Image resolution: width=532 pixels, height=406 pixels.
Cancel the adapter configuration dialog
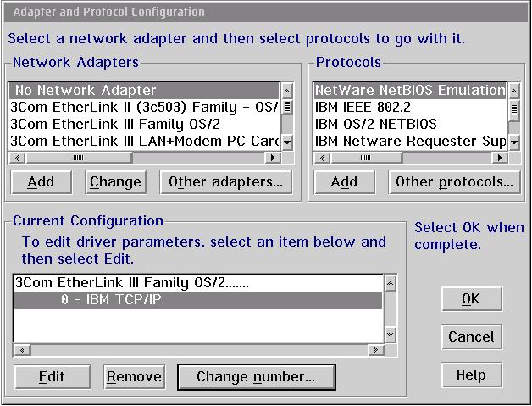point(471,336)
